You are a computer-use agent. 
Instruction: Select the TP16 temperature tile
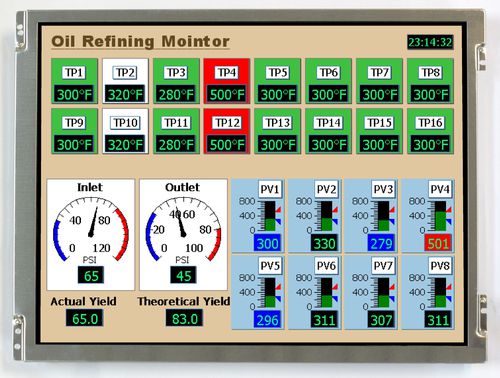pyautogui.click(x=430, y=131)
